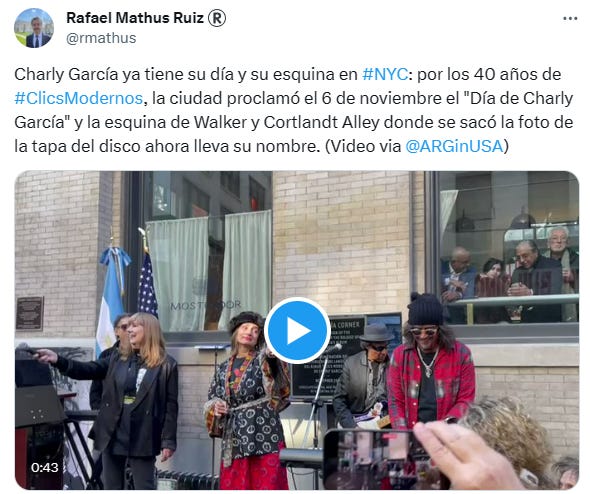590x494 pixels.
Task: Click the American flag in the video
Action: point(147,284)
